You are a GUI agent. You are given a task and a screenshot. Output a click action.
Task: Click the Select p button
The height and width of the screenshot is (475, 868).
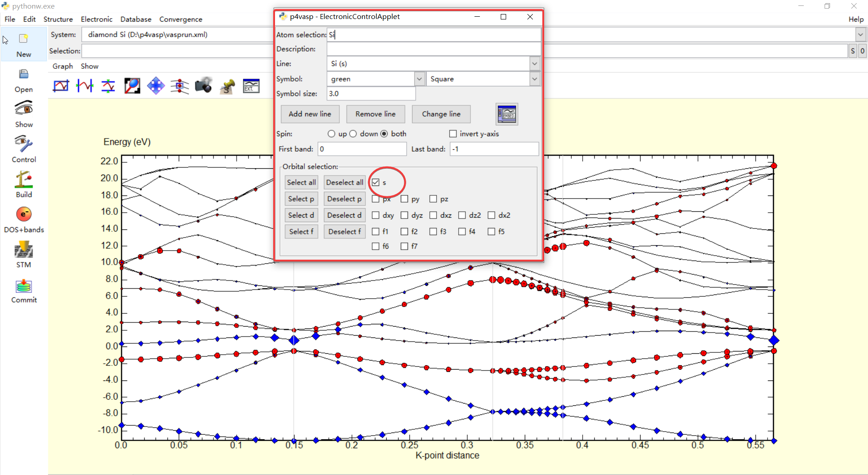click(301, 199)
